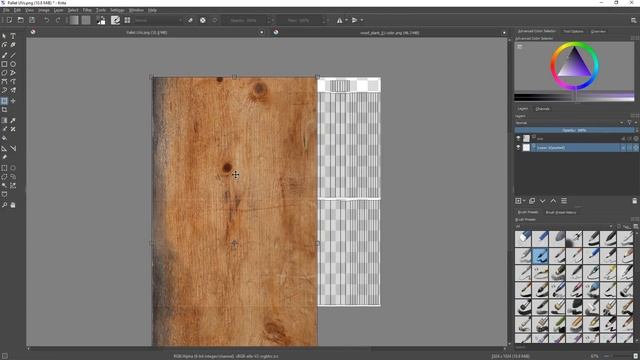640x360 pixels.
Task: Click the layer Opacity slider
Action: pyautogui.click(x=575, y=131)
